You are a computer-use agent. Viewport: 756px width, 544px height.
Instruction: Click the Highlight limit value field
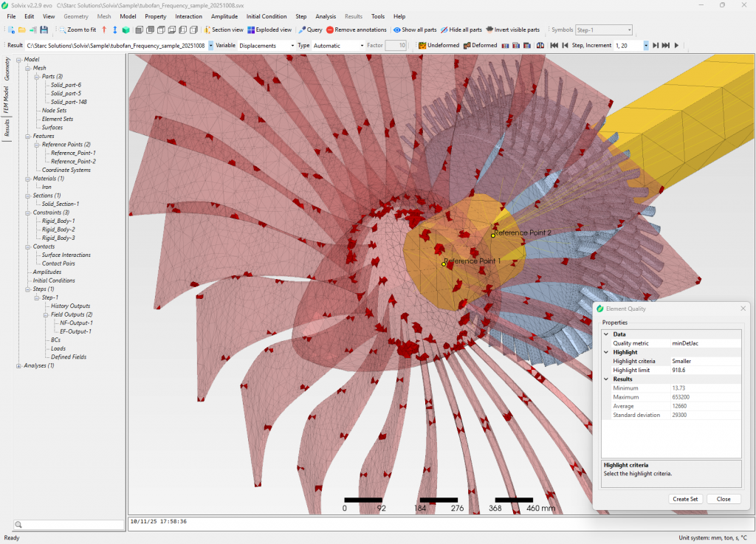(704, 370)
